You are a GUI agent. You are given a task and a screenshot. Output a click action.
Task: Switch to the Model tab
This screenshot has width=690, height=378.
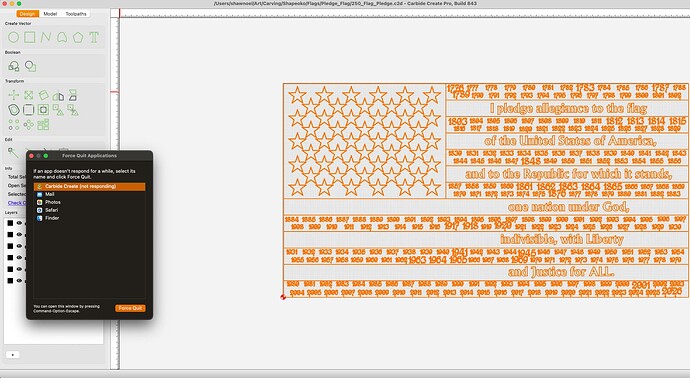(50, 14)
